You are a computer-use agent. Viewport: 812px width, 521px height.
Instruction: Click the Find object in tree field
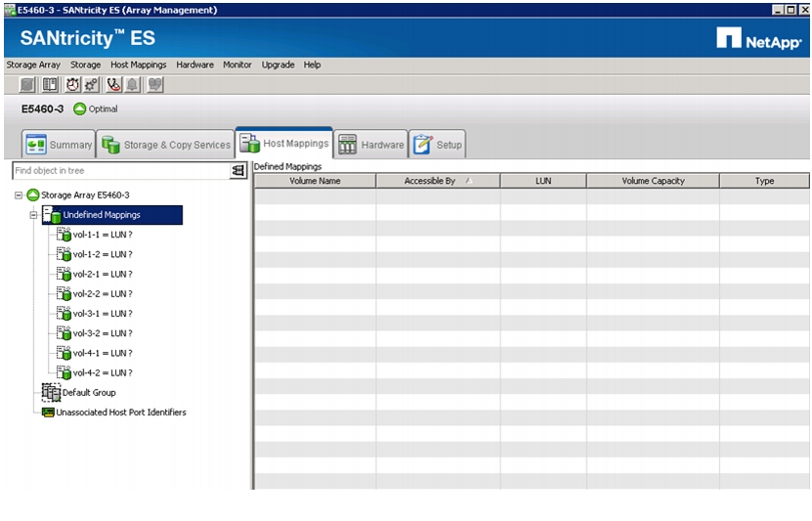(121, 170)
